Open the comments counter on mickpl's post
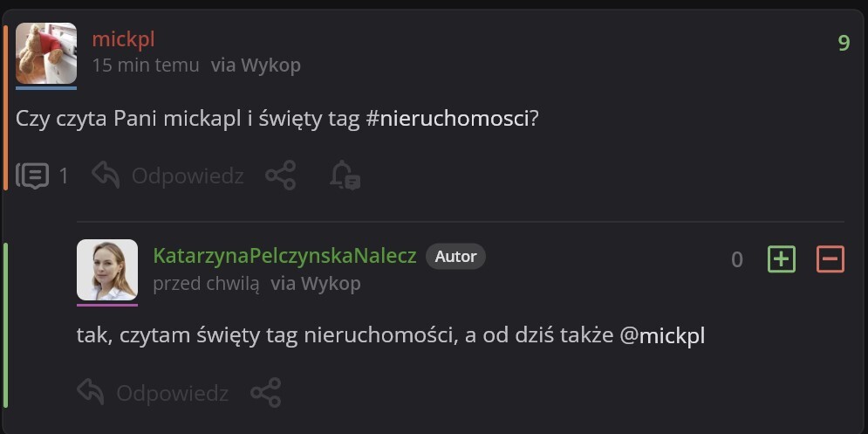868x434 pixels. coord(42,176)
